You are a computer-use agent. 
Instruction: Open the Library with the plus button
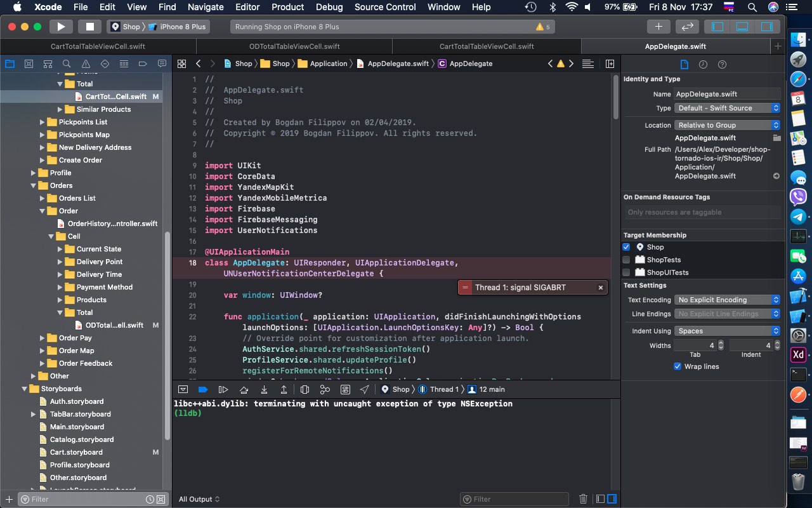click(658, 27)
